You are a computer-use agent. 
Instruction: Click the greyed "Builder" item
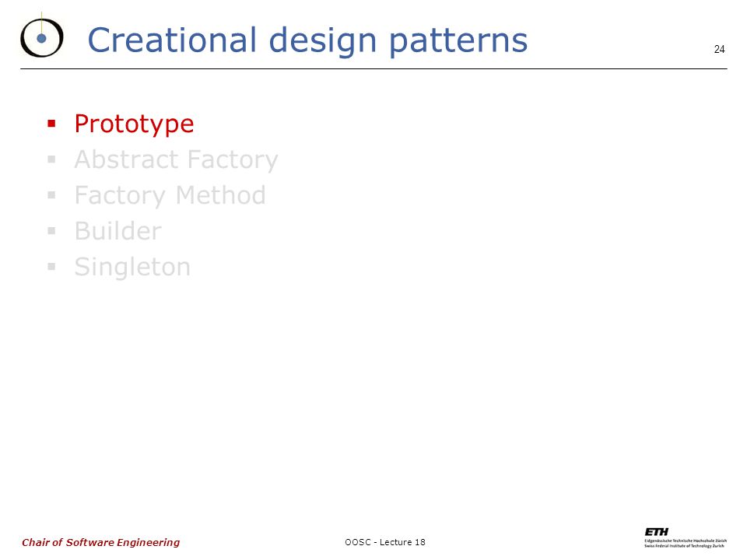pos(118,231)
